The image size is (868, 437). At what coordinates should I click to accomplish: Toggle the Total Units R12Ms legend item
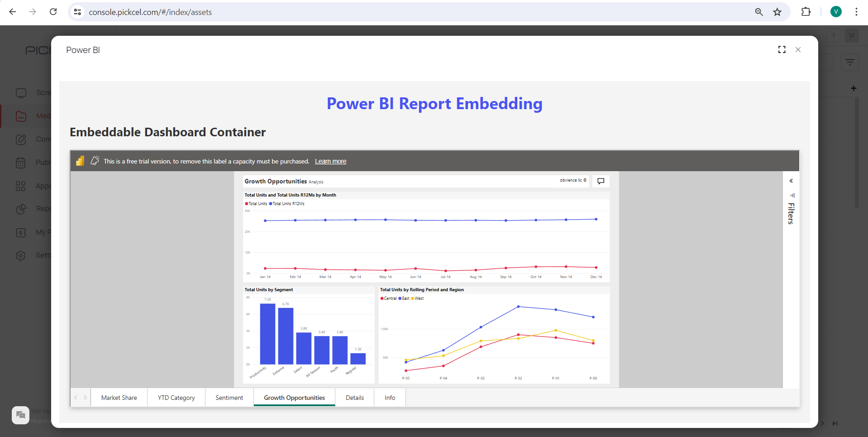(x=287, y=204)
